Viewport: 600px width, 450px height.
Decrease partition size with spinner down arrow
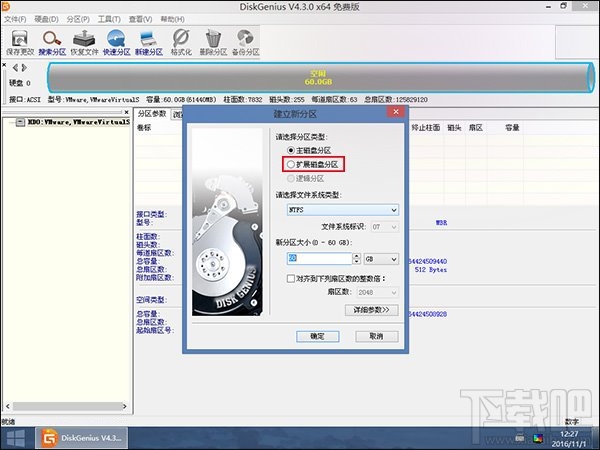click(357, 262)
